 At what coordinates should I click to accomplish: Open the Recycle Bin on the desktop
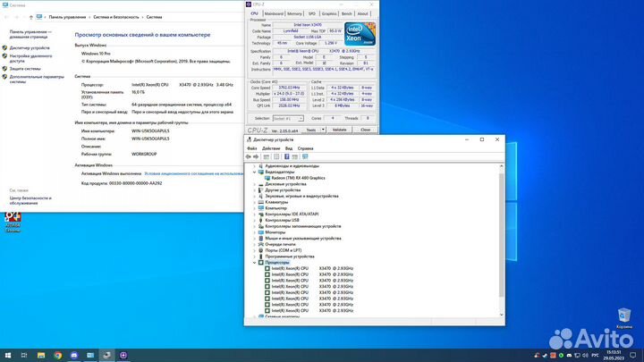[x=624, y=318]
